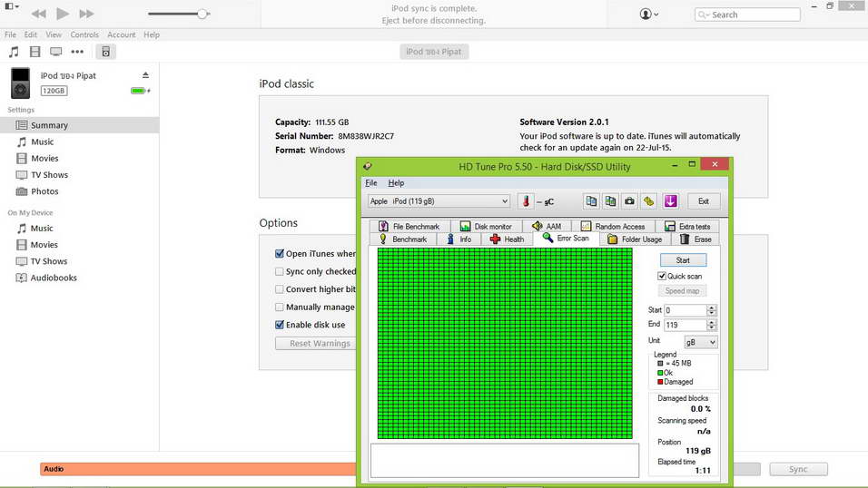This screenshot has height=488, width=868.
Task: Open the Controls menu in iTunes
Action: 84,34
